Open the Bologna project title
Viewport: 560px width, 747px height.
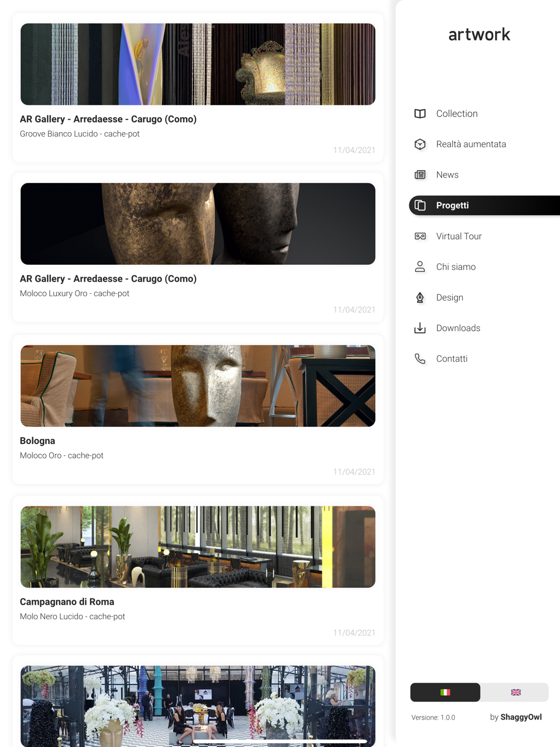pyautogui.click(x=38, y=441)
